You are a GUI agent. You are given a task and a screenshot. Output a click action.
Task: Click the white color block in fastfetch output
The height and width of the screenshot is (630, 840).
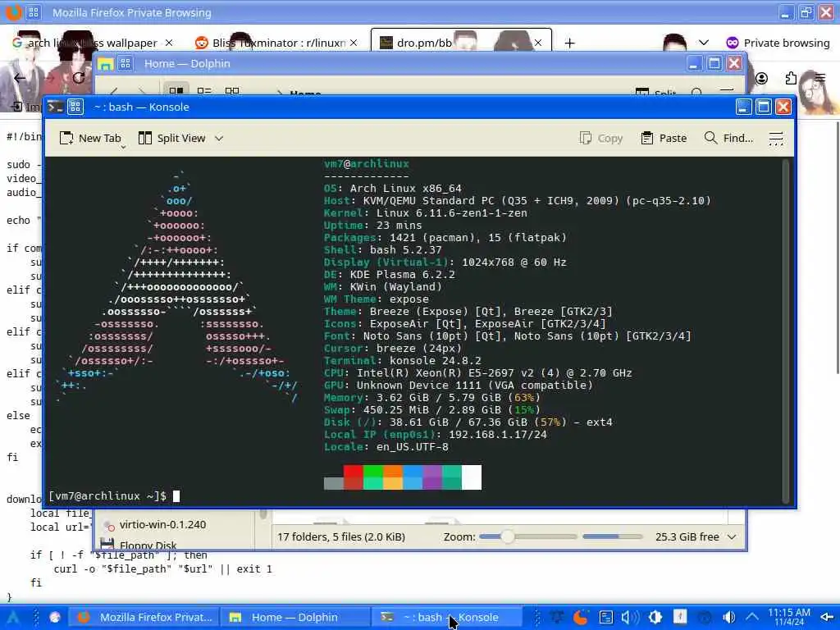point(472,477)
